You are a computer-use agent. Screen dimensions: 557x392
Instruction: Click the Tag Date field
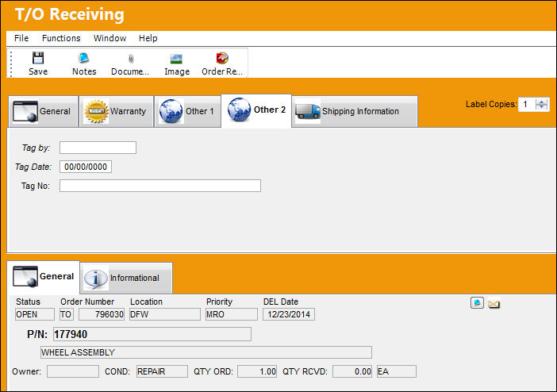coord(86,167)
